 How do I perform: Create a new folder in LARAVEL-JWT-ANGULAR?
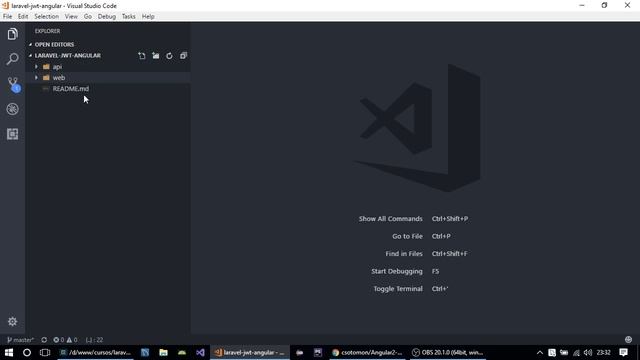(156, 56)
